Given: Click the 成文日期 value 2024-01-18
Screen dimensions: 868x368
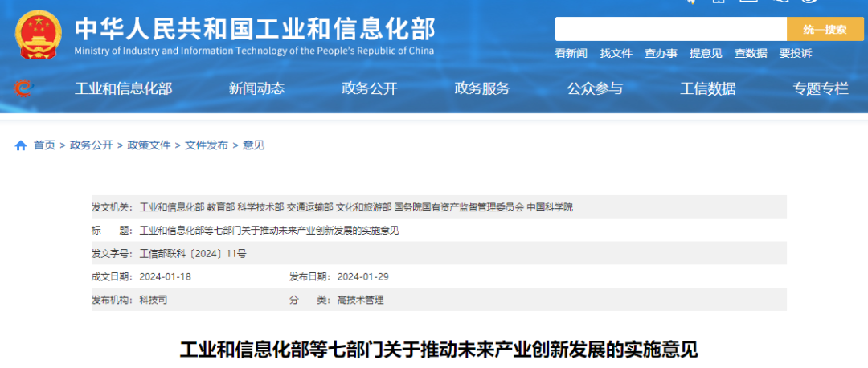Looking at the screenshot, I should (165, 276).
